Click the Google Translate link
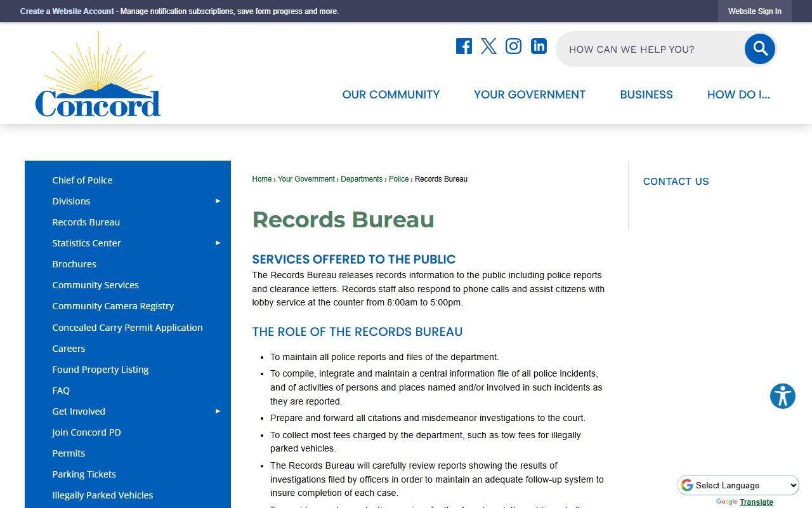The image size is (812, 508). [756, 502]
